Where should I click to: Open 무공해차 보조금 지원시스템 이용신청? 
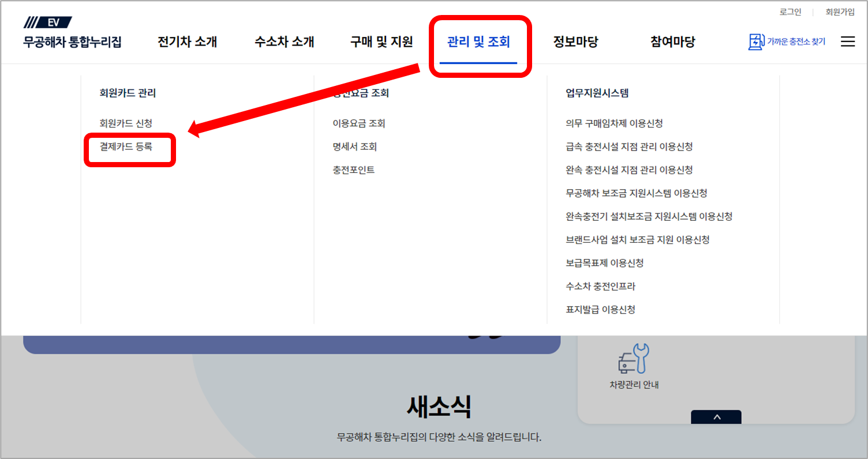coord(637,193)
